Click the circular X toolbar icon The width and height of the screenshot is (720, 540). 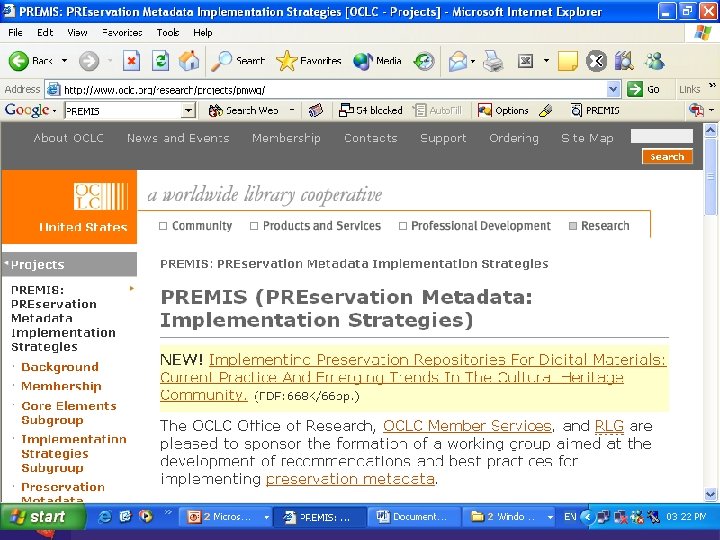[x=596, y=61]
